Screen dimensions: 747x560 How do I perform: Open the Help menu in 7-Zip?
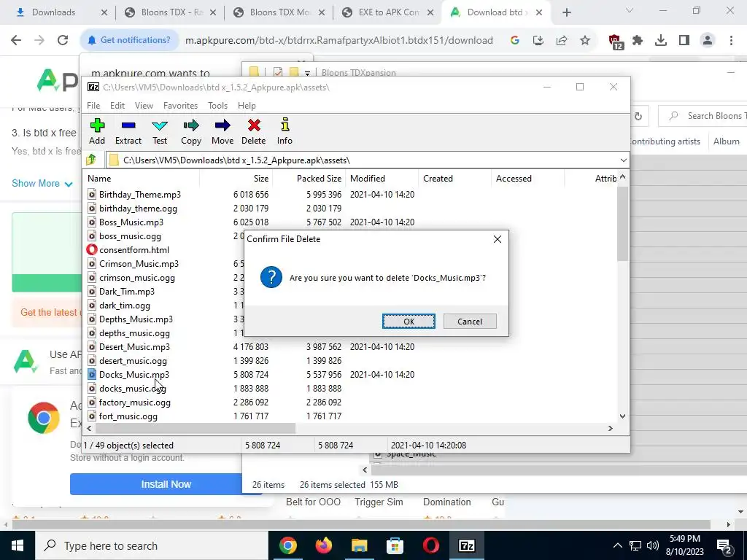point(247,106)
